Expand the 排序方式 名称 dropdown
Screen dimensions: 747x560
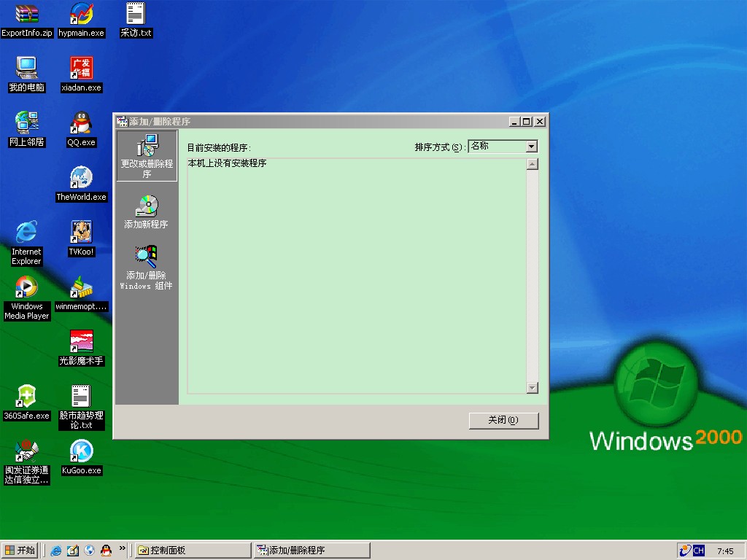coord(532,146)
